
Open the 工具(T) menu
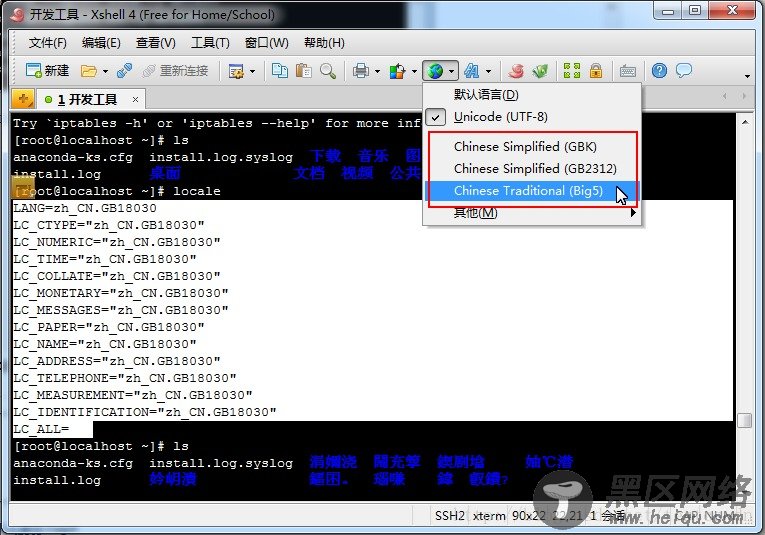click(210, 43)
